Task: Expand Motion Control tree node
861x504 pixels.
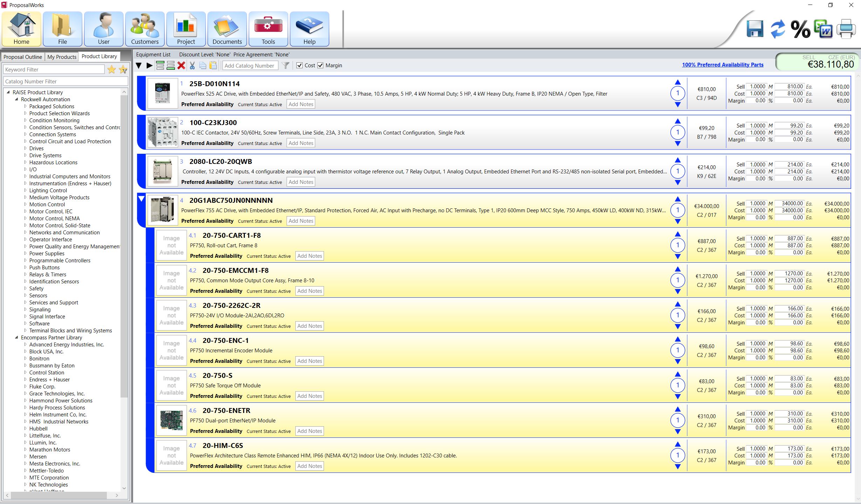Action: [25, 204]
